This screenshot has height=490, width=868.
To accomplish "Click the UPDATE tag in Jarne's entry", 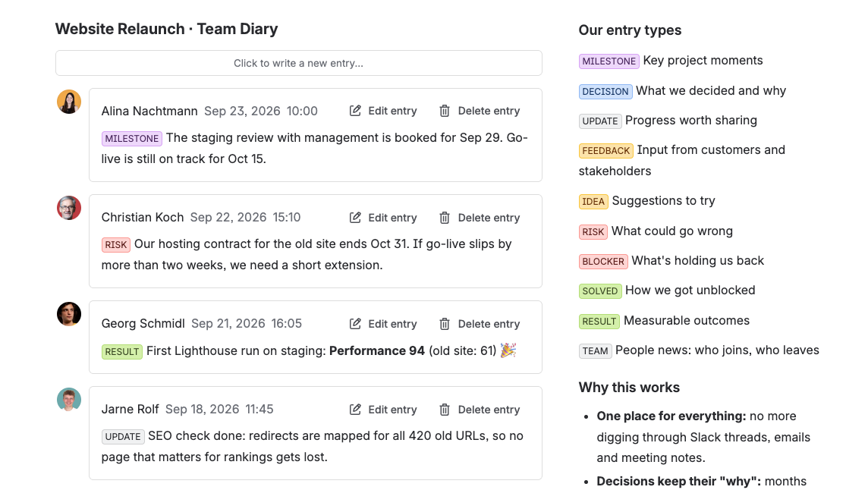I will 123,437.
